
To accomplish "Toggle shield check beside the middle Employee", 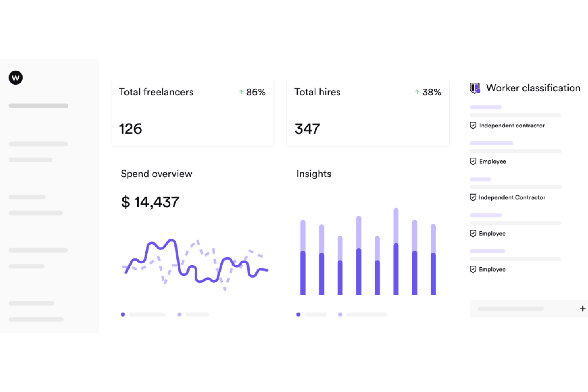I will tap(473, 233).
